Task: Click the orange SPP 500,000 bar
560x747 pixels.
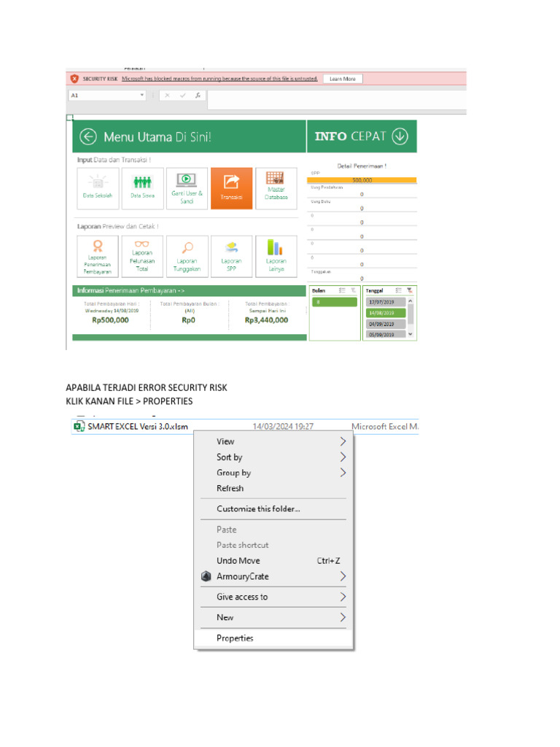Action: pyautogui.click(x=362, y=180)
